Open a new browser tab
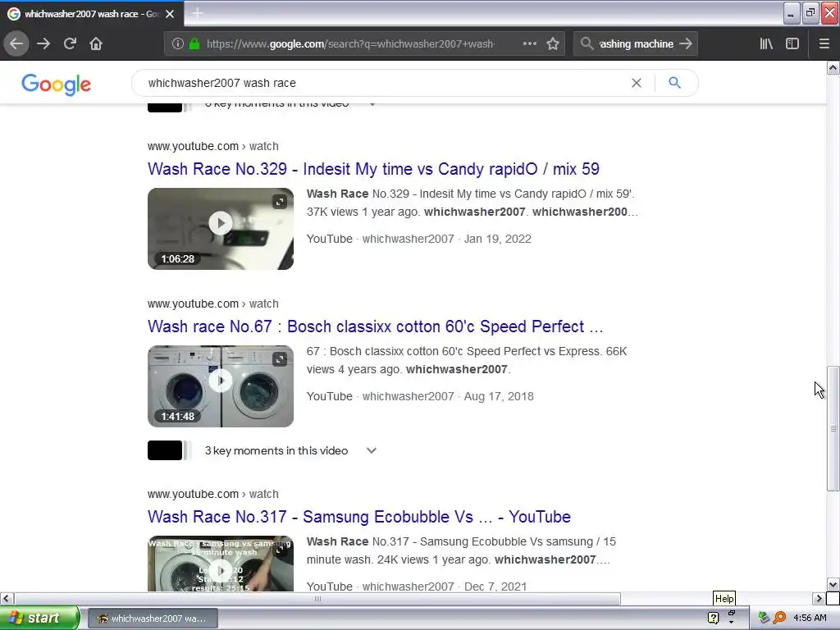This screenshot has height=630, width=840. (x=198, y=13)
